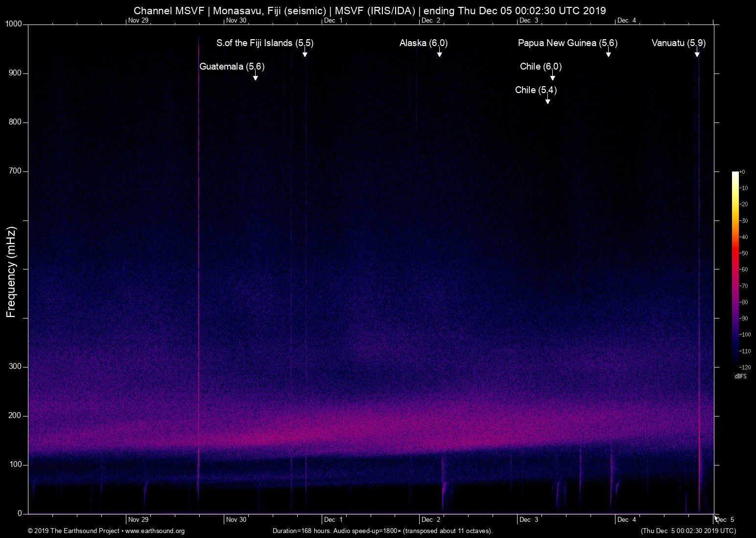Select the S.of the Fiji Islands (5.5) label
Screen dimensions: 756x538
coord(265,43)
